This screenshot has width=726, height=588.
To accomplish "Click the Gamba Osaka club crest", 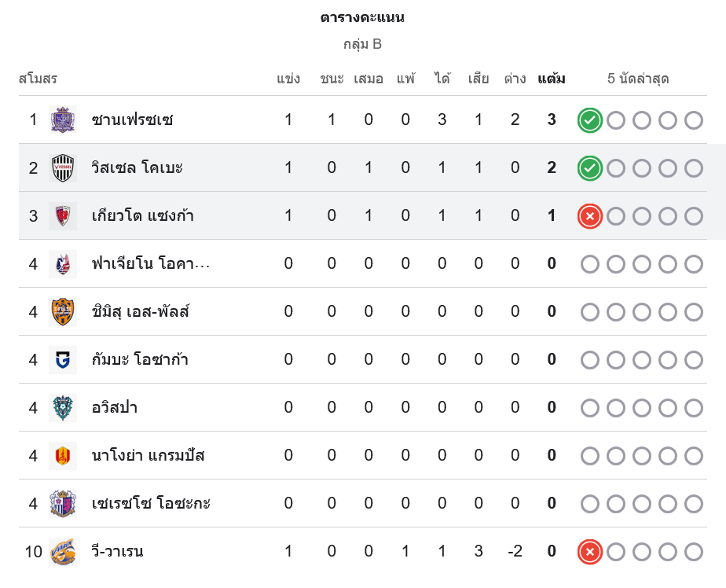I will (63, 359).
